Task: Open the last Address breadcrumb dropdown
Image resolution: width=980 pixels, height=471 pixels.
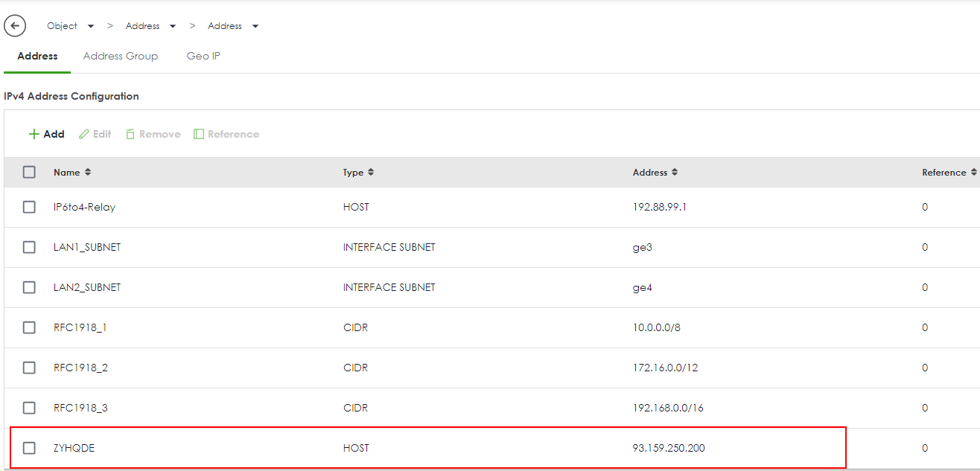Action: (x=255, y=27)
